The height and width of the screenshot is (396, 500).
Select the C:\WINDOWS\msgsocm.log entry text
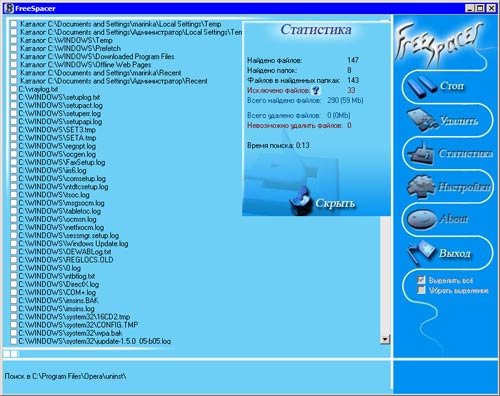[61, 203]
